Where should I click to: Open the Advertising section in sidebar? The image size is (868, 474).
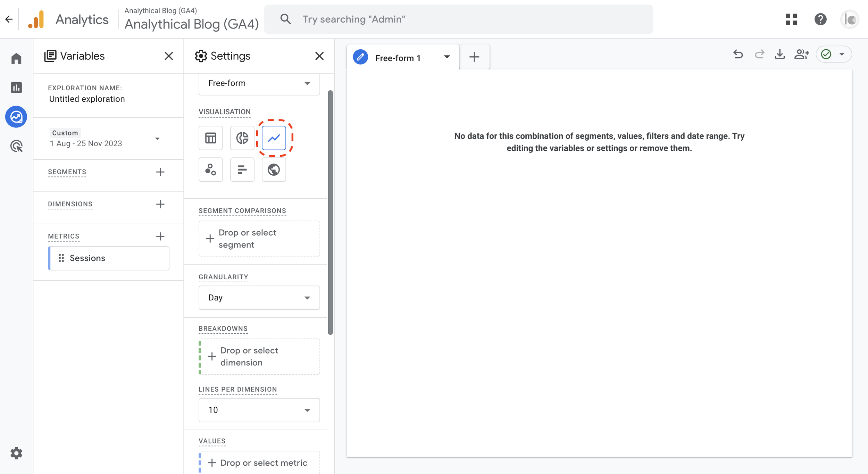pyautogui.click(x=16, y=146)
